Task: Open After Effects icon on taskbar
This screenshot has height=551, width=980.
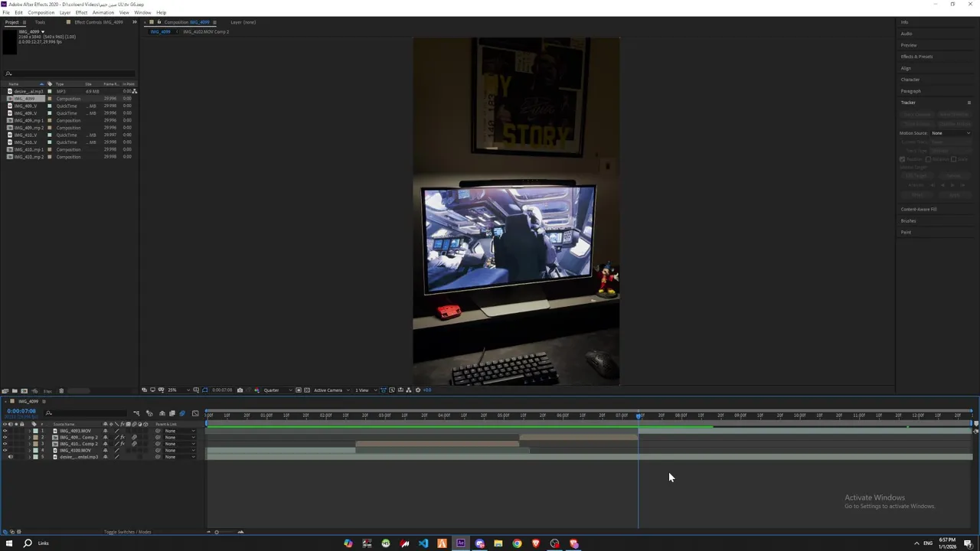Action: click(x=461, y=543)
